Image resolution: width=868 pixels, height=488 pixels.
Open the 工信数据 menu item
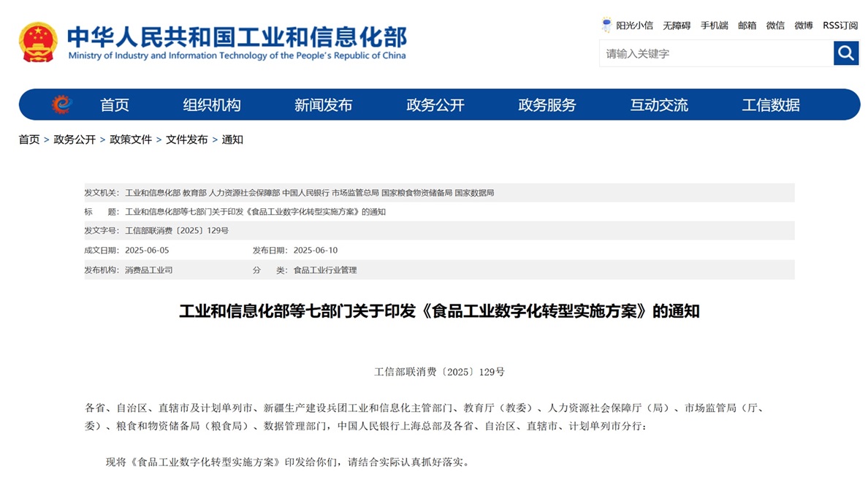[x=771, y=105]
